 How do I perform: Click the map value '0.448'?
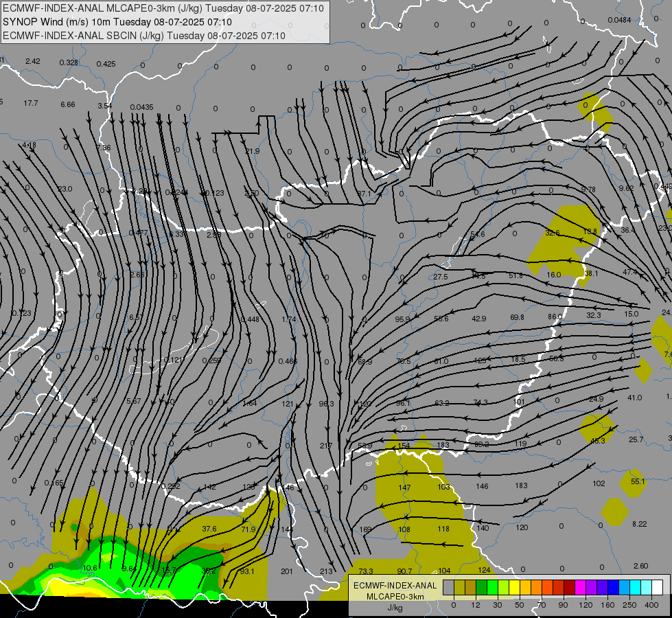[250, 319]
